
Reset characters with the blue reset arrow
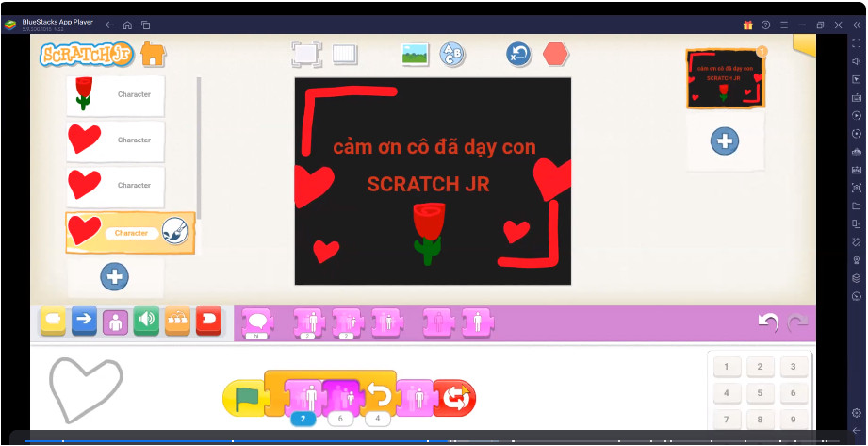[x=518, y=55]
